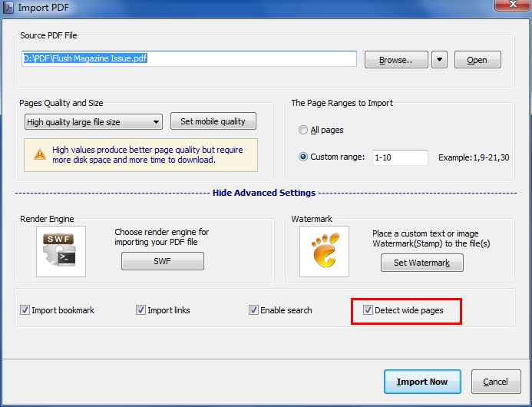This screenshot has height=407, width=532.
Task: Click the 'Source PDF File' label
Action: [x=48, y=35]
